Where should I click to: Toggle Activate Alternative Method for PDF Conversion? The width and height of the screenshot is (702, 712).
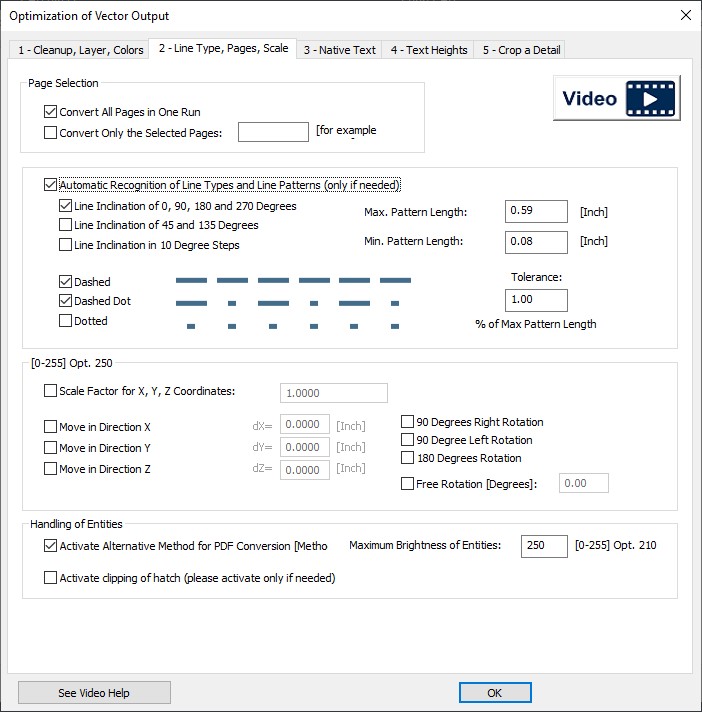pyautogui.click(x=50, y=545)
